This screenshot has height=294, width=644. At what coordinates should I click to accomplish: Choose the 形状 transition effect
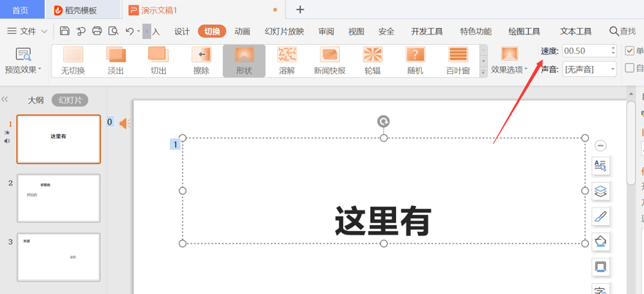tap(244, 61)
